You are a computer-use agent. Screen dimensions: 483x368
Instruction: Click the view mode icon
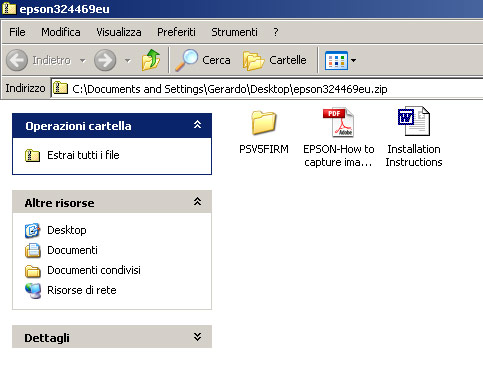click(x=336, y=61)
